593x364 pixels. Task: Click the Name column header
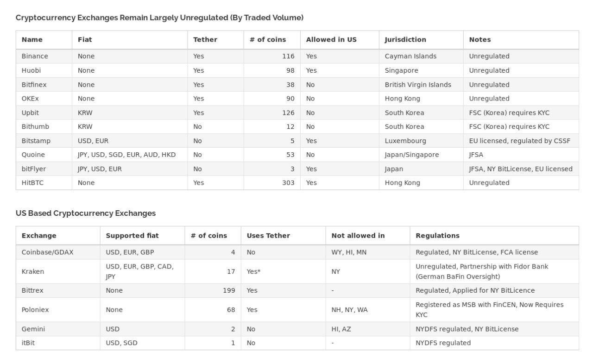(x=32, y=40)
